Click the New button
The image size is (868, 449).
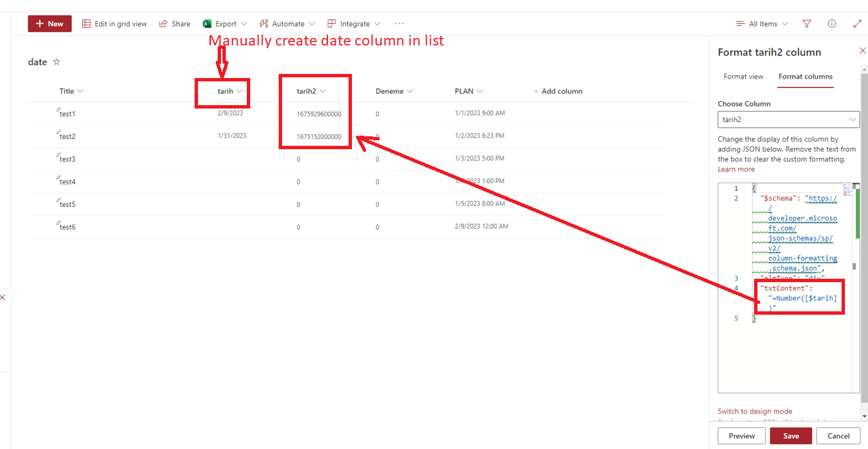tap(50, 24)
